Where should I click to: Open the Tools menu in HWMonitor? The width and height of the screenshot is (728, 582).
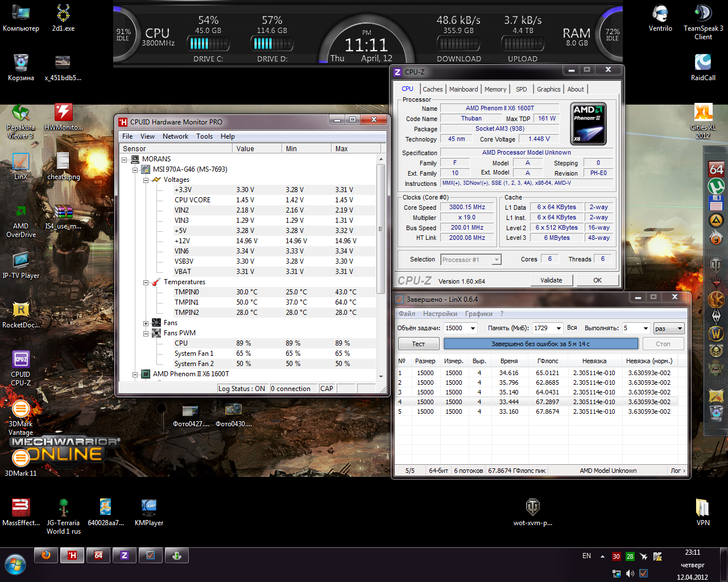pyautogui.click(x=204, y=136)
